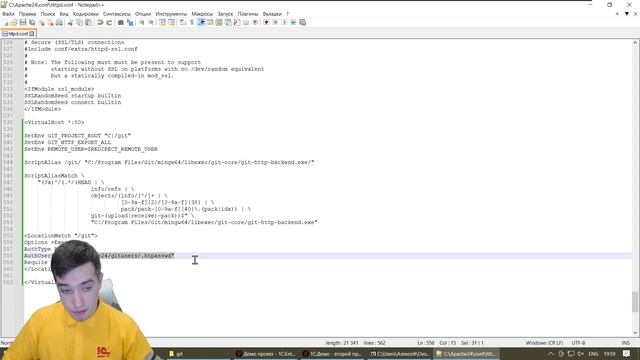Click the SetEnv GIT_HTTP_EXPORT_ALL line
This screenshot has width=640, height=360.
pyautogui.click(x=67, y=142)
